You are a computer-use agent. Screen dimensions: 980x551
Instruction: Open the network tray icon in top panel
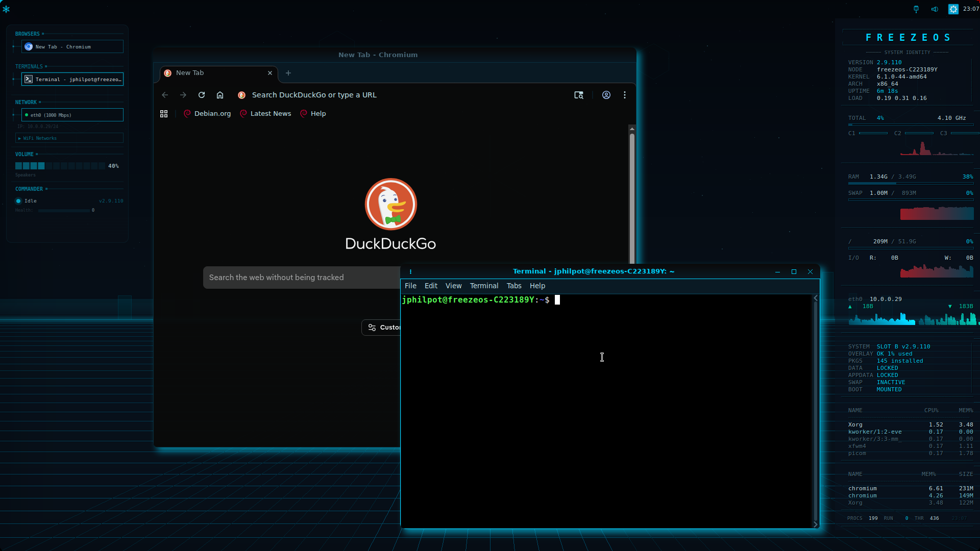point(916,9)
